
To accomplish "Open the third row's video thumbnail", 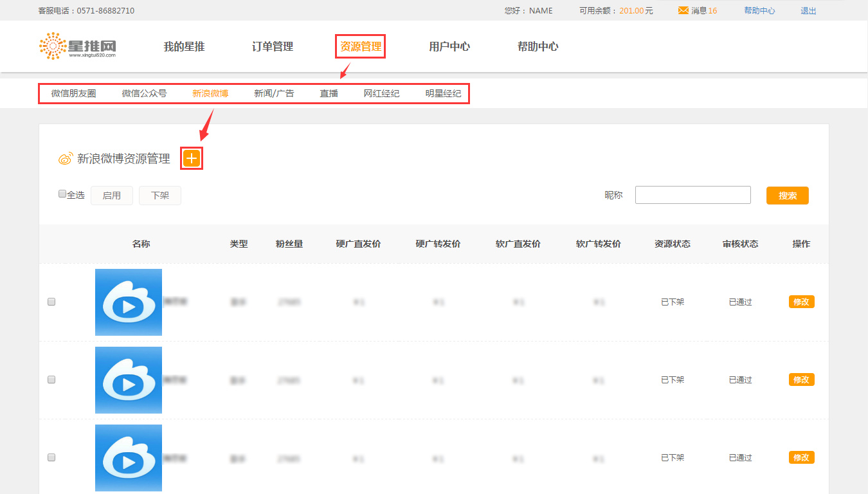I will [129, 458].
